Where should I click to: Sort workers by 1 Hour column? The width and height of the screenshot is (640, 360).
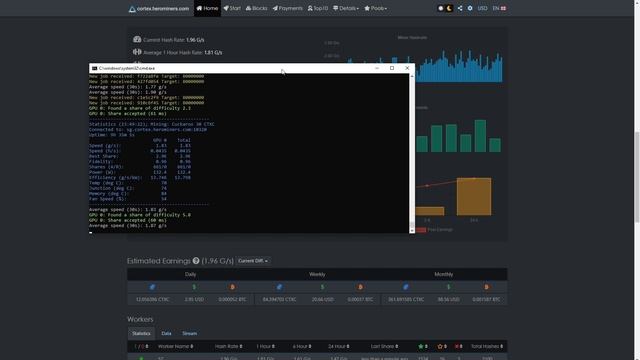click(265, 346)
